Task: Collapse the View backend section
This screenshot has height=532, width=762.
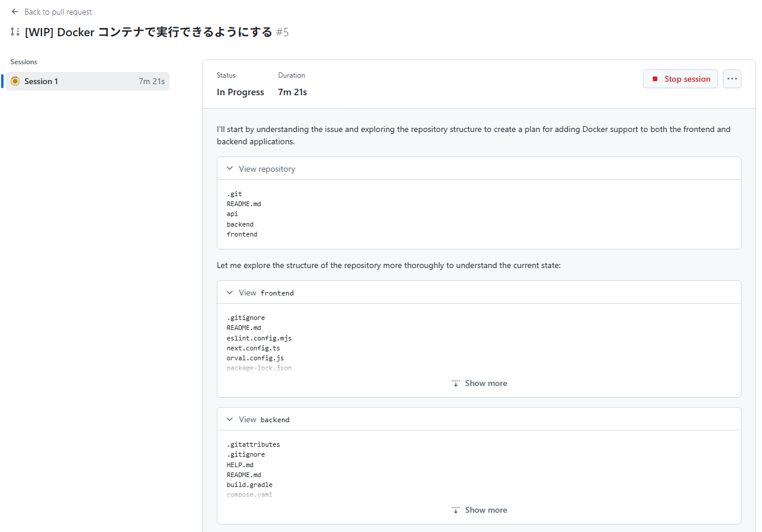Action: pyautogui.click(x=230, y=419)
